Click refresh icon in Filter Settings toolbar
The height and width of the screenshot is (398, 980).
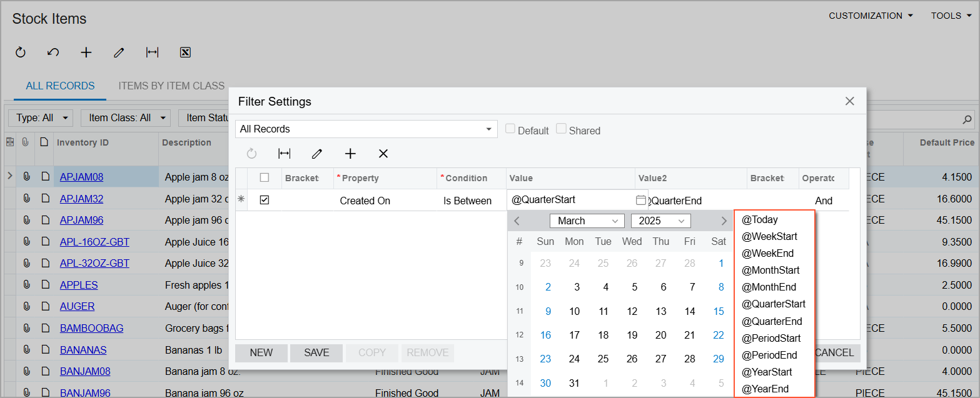(251, 154)
